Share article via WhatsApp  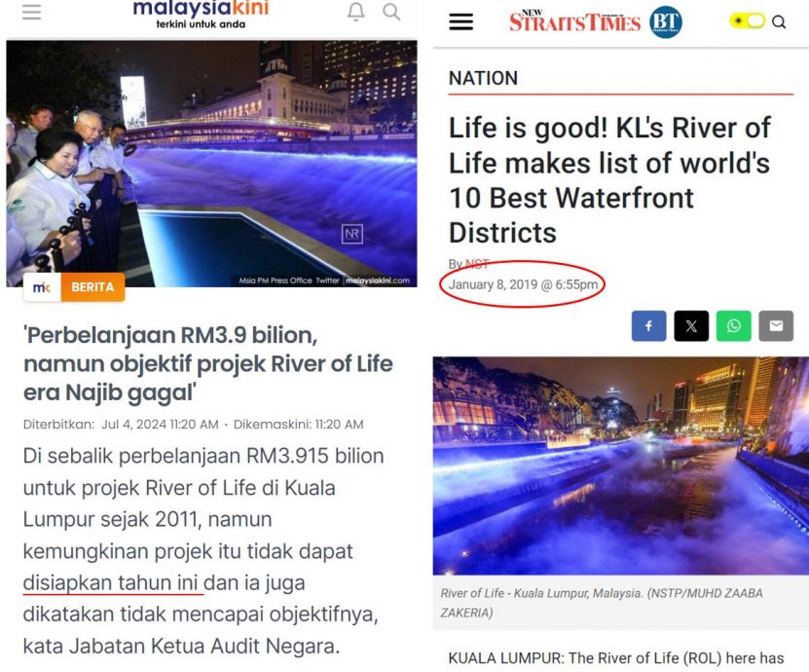(733, 325)
